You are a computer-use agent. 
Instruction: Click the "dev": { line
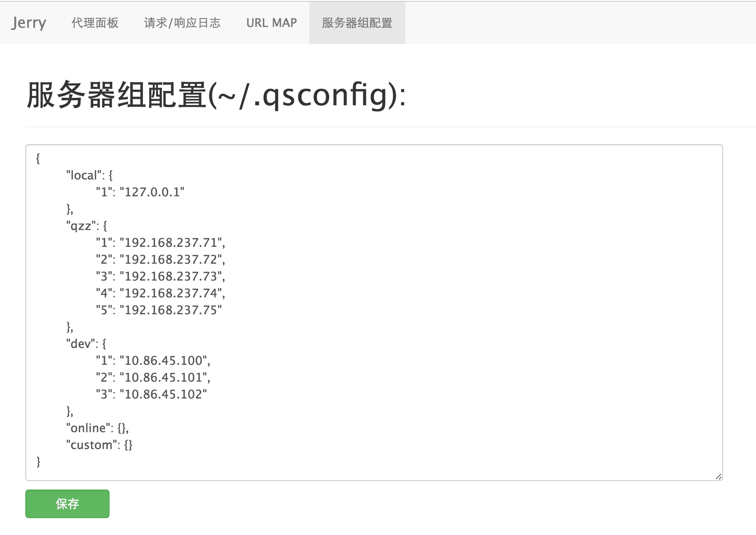86,344
